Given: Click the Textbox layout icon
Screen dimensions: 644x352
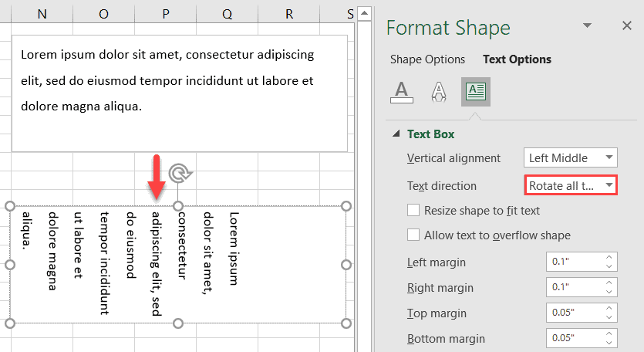Looking at the screenshot, I should [475, 92].
